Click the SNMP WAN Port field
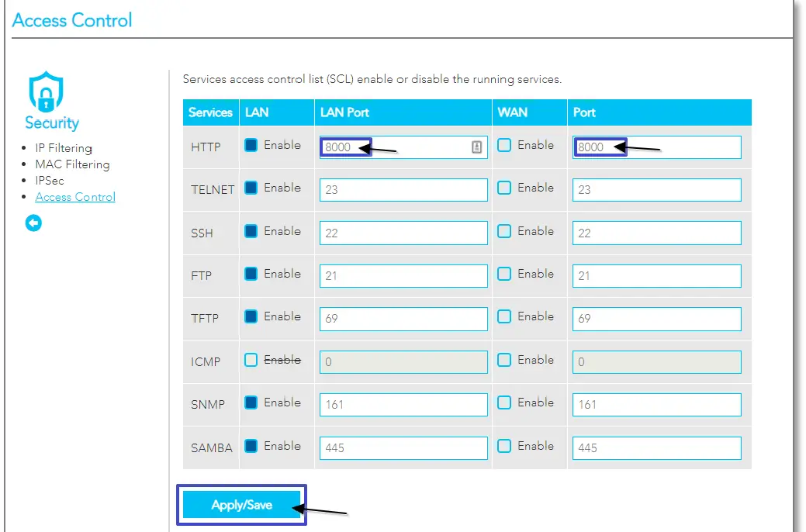Screen dimensions: 806x532 click(x=657, y=405)
